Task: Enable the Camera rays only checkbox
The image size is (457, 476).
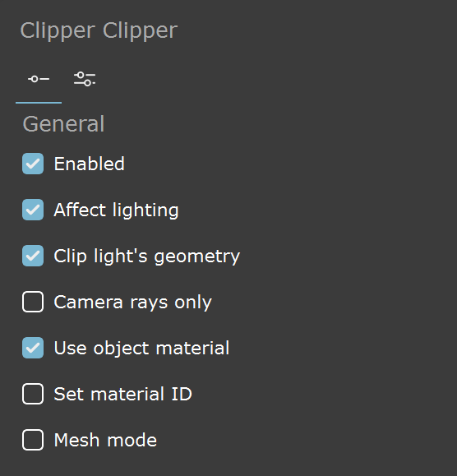Action: pyautogui.click(x=33, y=302)
